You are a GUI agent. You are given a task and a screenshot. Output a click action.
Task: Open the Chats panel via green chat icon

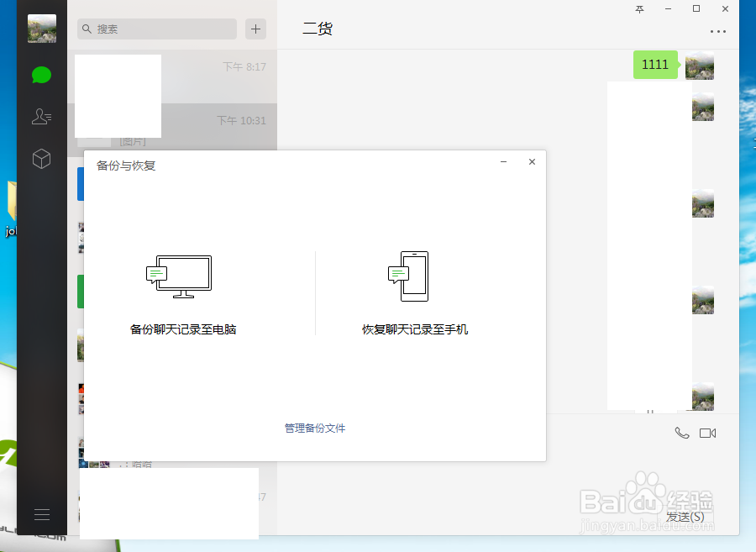click(x=41, y=75)
